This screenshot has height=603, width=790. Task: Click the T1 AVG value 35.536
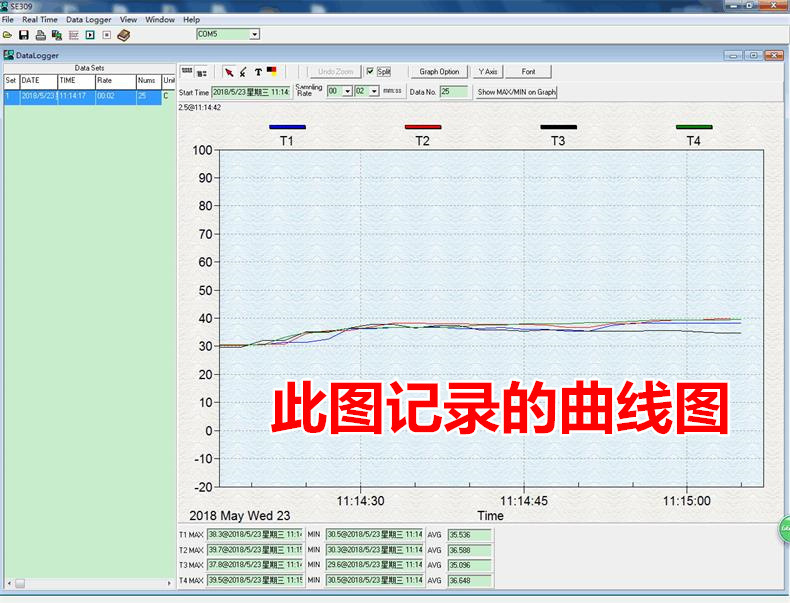[469, 534]
